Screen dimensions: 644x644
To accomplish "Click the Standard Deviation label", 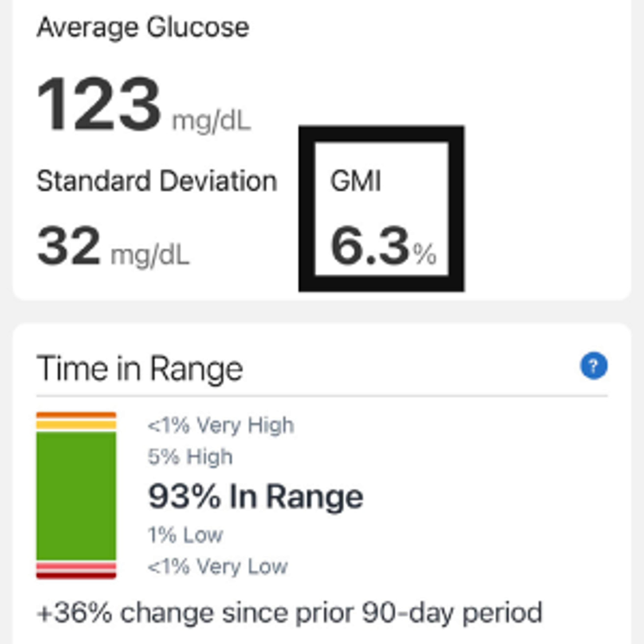I will (157, 181).
